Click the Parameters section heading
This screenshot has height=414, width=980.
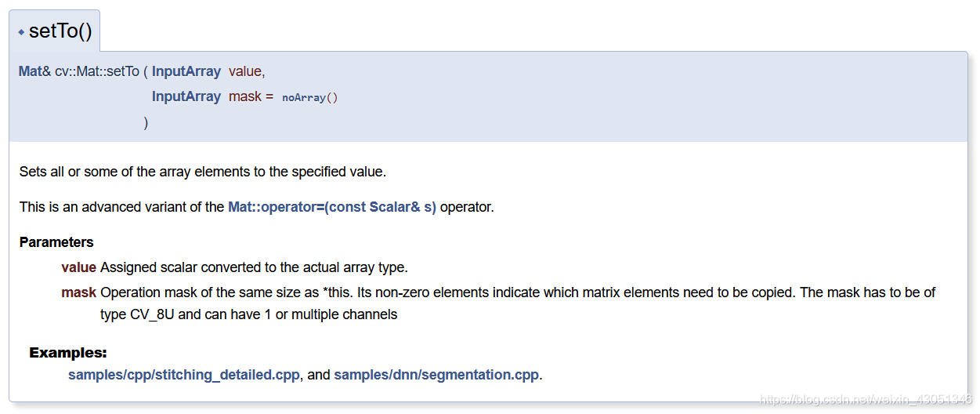pos(56,242)
